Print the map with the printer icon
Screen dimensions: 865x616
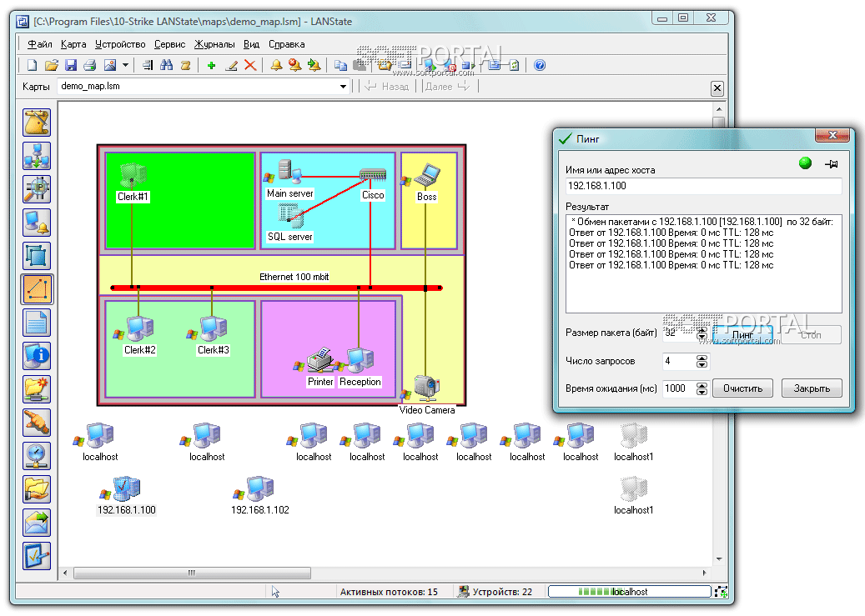click(x=89, y=66)
